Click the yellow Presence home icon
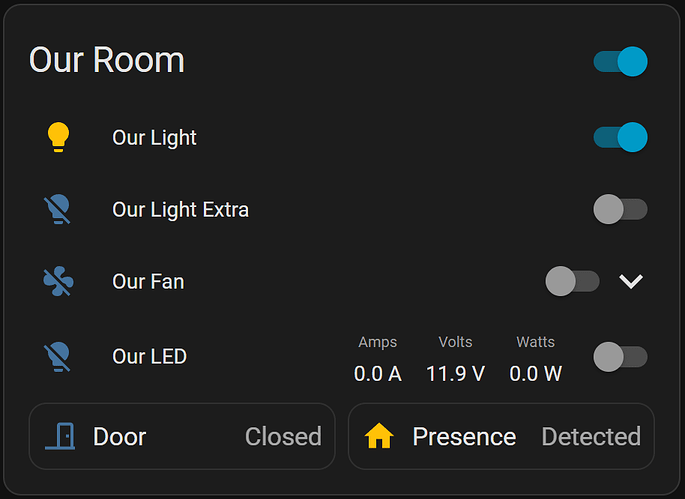Viewport: 685px width, 499px height. [379, 436]
